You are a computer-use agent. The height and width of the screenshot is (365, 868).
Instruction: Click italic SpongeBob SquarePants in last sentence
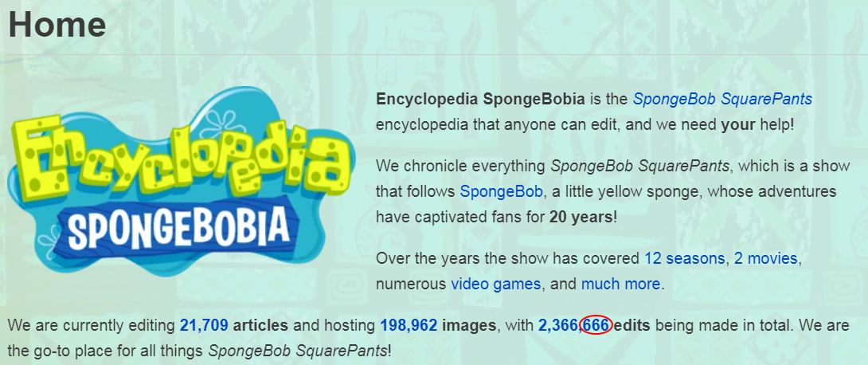click(298, 351)
